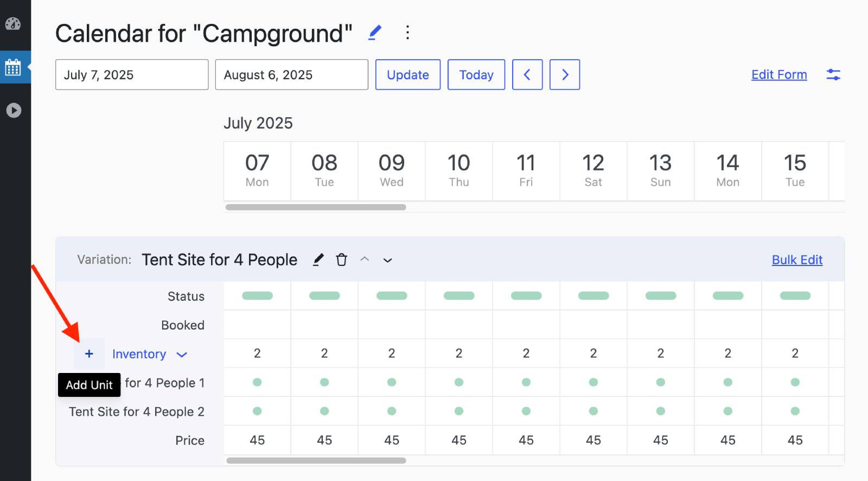Image resolution: width=868 pixels, height=481 pixels.
Task: Click inventory value 2 for Mon 07
Action: (x=257, y=353)
